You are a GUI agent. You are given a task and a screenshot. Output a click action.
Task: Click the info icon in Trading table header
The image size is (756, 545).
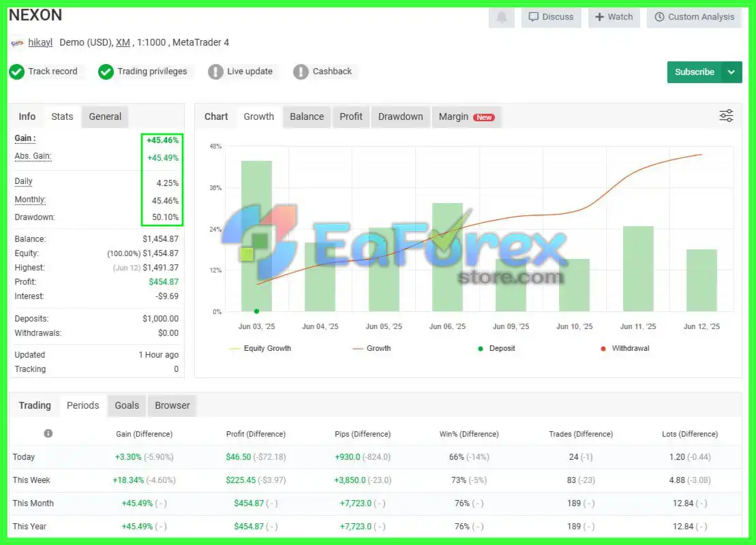tap(48, 433)
